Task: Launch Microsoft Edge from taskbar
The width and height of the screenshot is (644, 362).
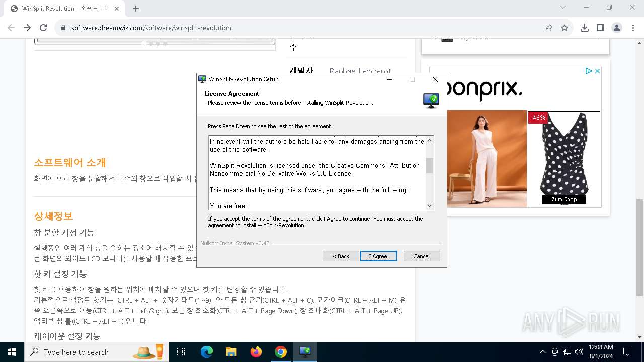Action: [207, 352]
